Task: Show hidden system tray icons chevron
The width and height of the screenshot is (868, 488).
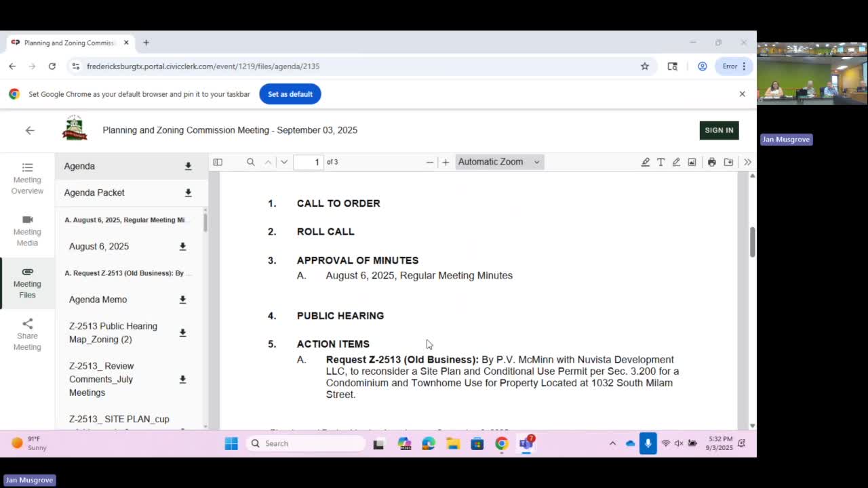Action: (x=612, y=443)
